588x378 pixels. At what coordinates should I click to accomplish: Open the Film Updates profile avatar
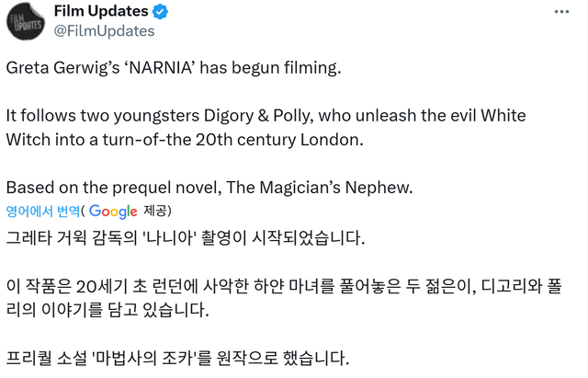point(27,19)
